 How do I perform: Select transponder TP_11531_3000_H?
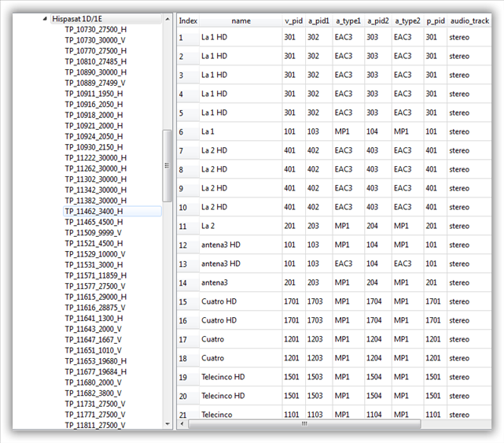coord(94,264)
